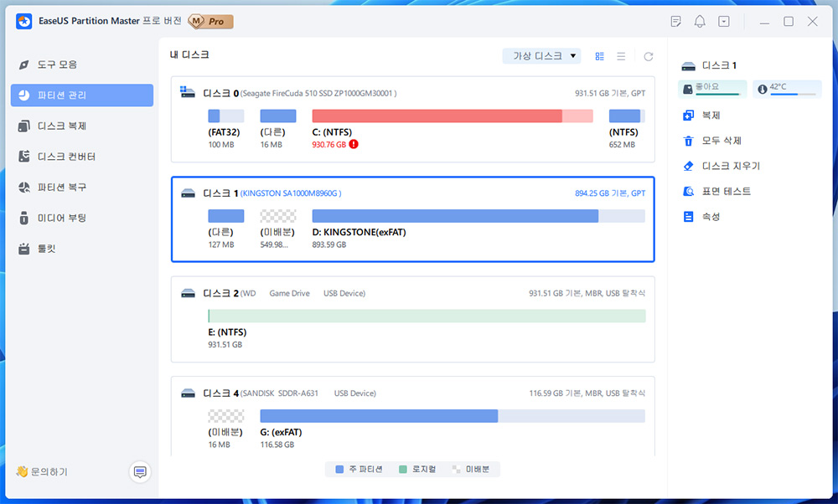The width and height of the screenshot is (838, 504).
Task: Refresh the disk list
Action: 649,56
